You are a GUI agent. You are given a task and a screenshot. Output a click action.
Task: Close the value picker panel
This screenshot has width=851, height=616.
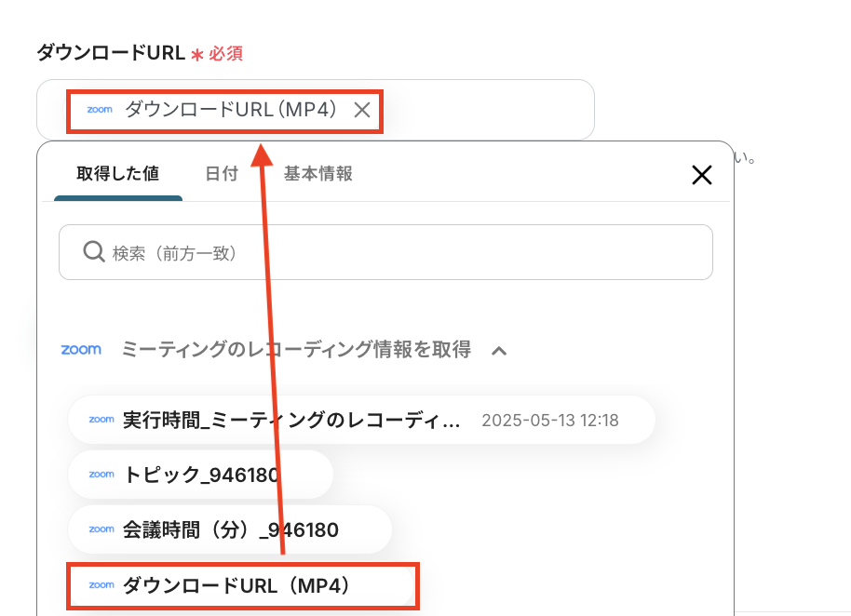tap(701, 174)
